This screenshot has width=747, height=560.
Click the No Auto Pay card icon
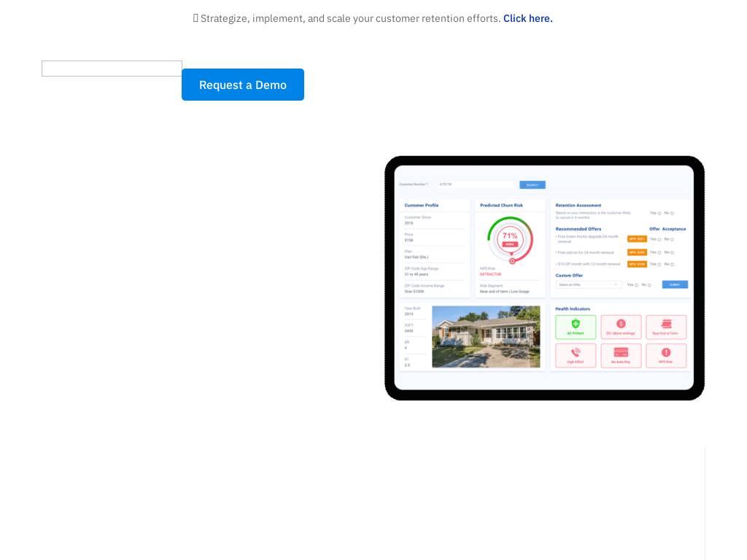pos(621,353)
